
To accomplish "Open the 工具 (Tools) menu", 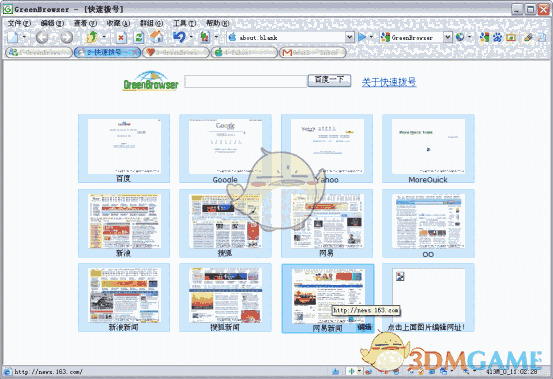I will [x=184, y=23].
